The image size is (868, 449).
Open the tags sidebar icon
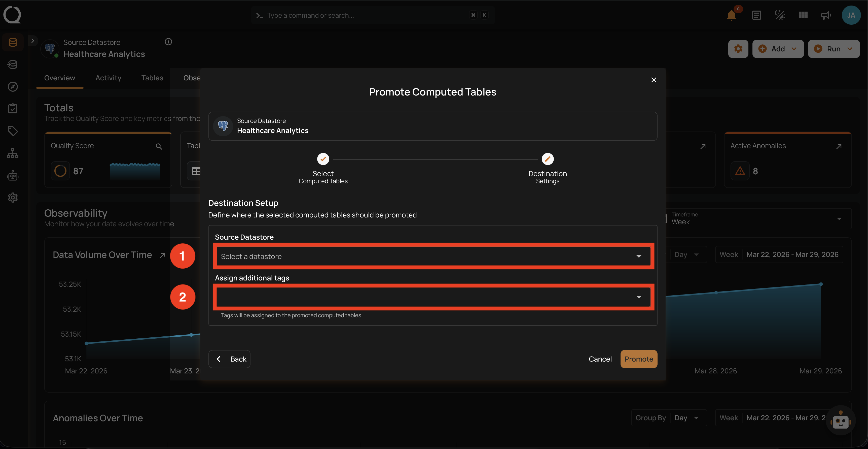[x=13, y=131]
